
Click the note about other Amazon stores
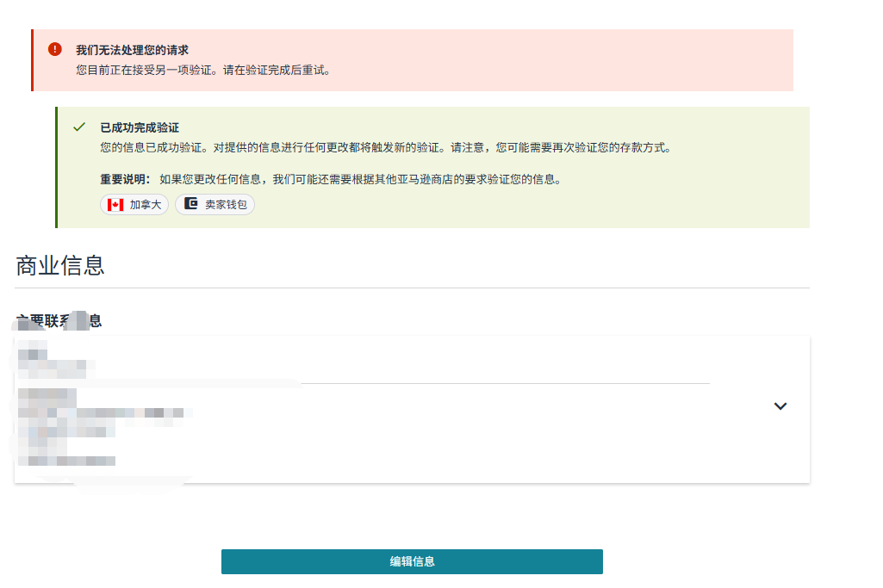360,179
